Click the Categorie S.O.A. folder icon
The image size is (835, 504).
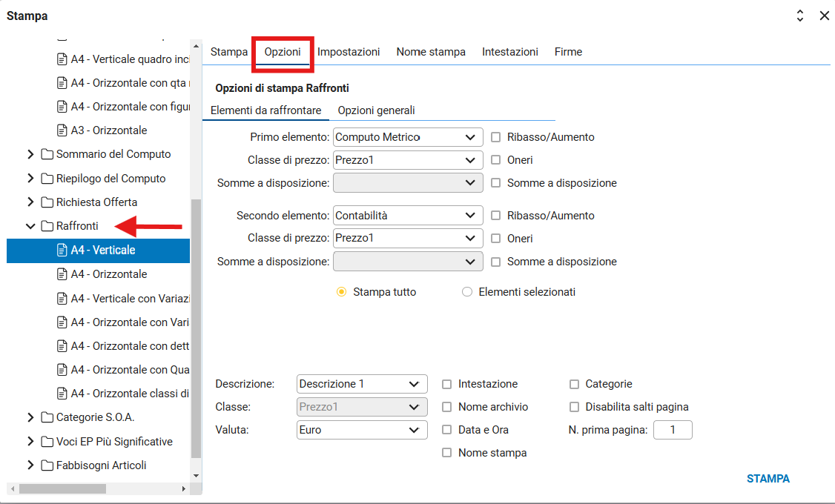pos(47,417)
